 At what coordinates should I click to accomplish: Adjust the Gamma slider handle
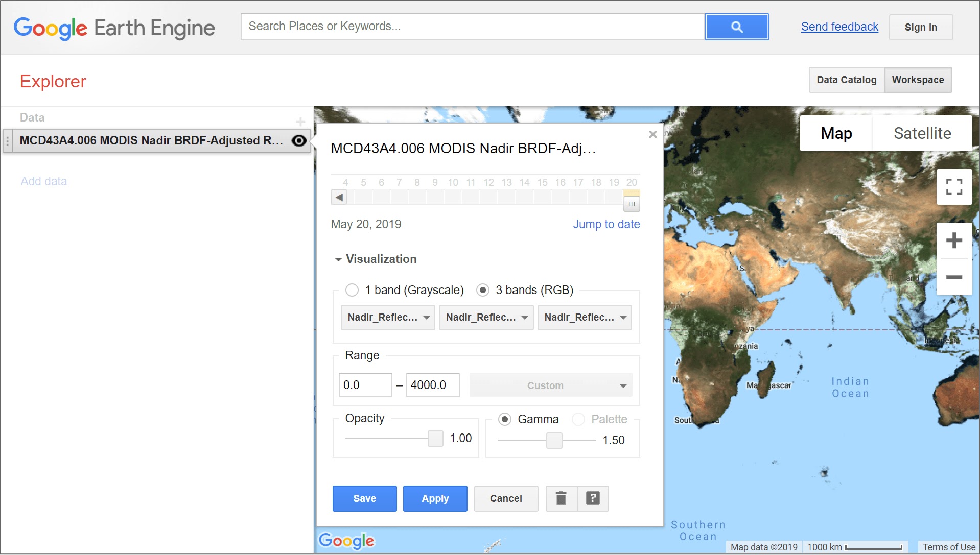click(x=554, y=440)
